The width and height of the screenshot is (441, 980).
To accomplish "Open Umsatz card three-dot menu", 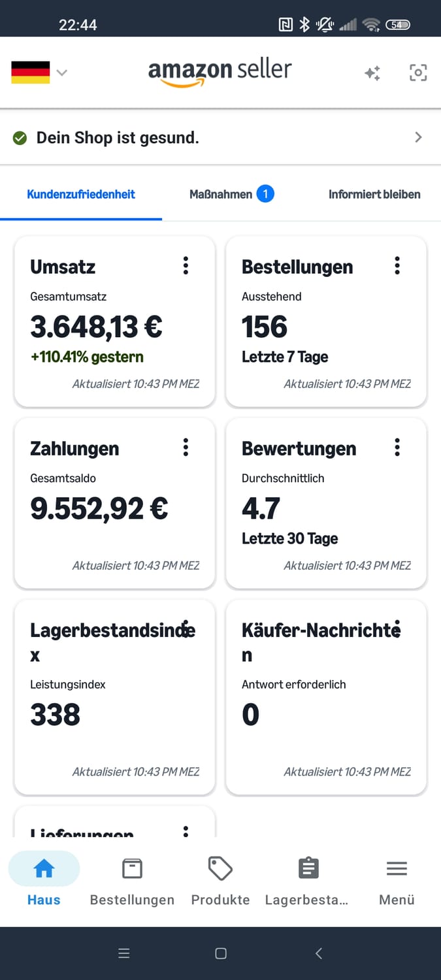I will tap(186, 265).
